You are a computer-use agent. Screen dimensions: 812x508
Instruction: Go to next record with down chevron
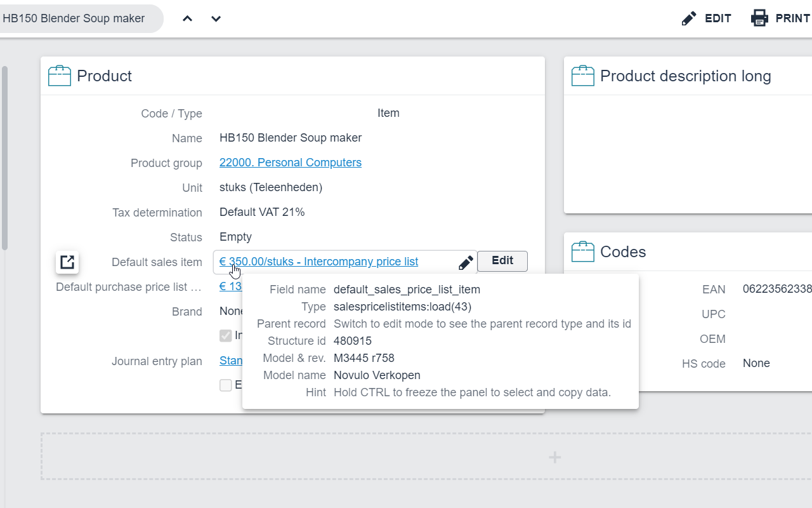(x=216, y=18)
